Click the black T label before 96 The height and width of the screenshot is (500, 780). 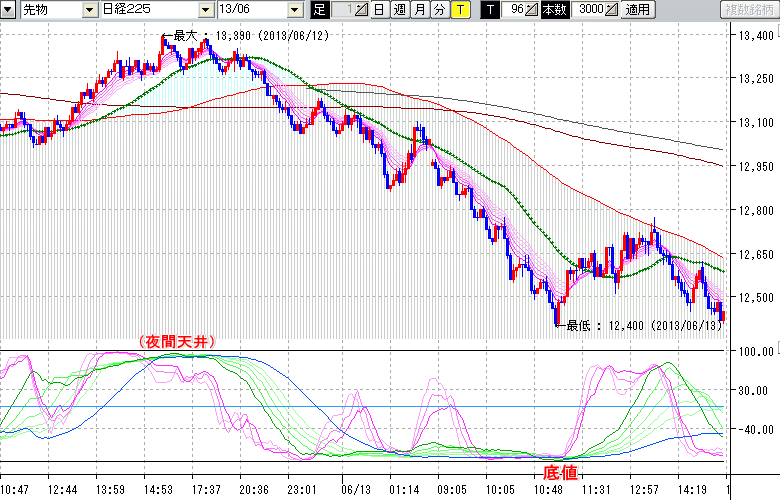tap(490, 10)
